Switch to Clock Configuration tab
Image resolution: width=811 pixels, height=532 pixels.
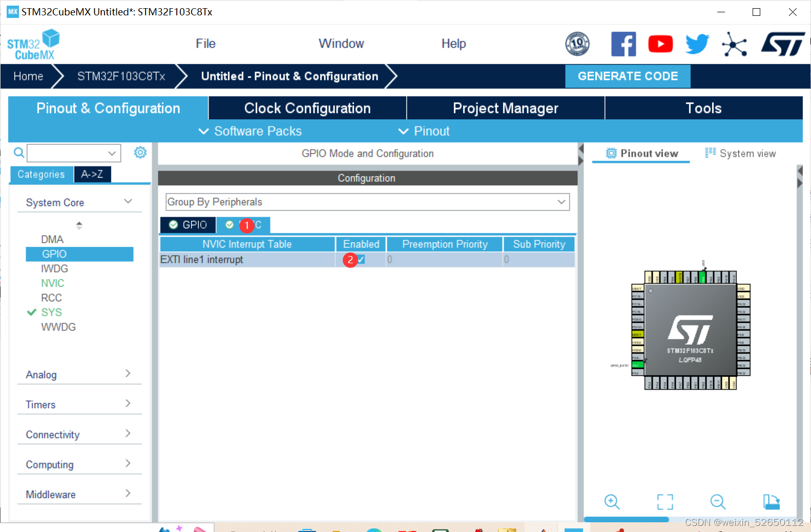307,108
